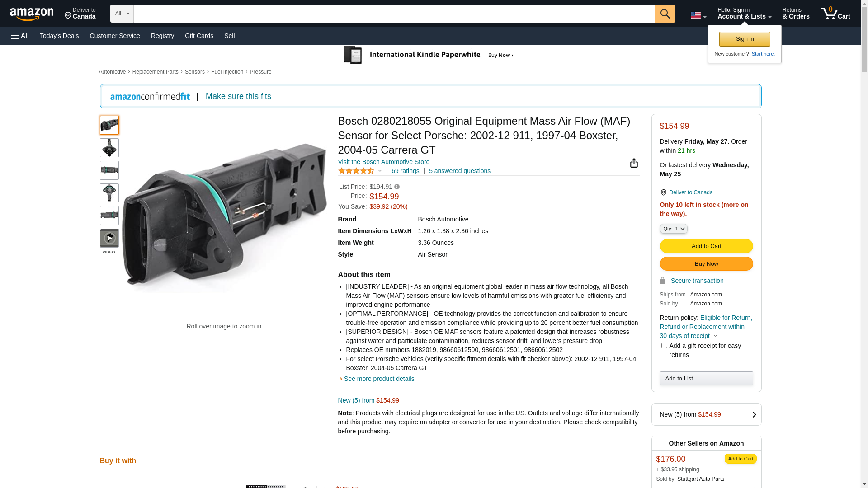Expand the search category All dropdown
This screenshot has height=488, width=868.
(x=122, y=14)
